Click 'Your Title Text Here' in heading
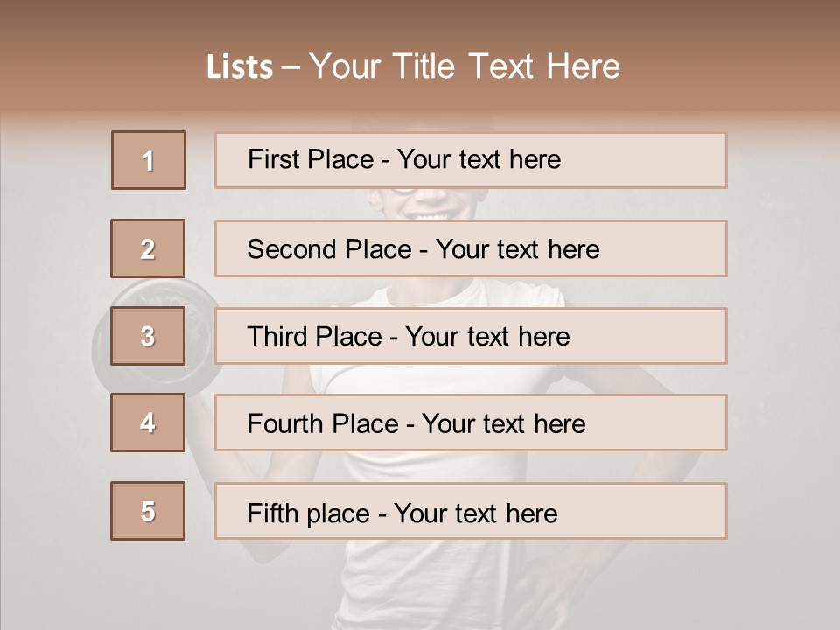Image resolution: width=840 pixels, height=630 pixels. tap(465, 66)
